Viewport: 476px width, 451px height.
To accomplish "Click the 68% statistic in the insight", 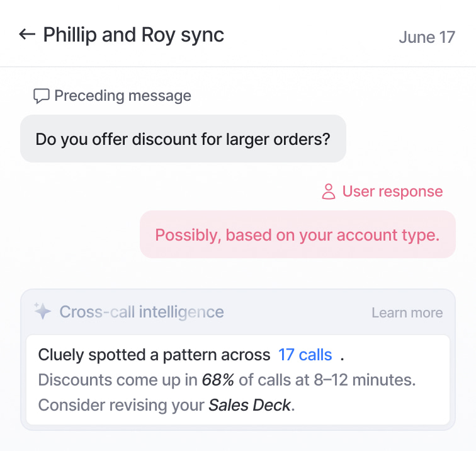I will 216,380.
